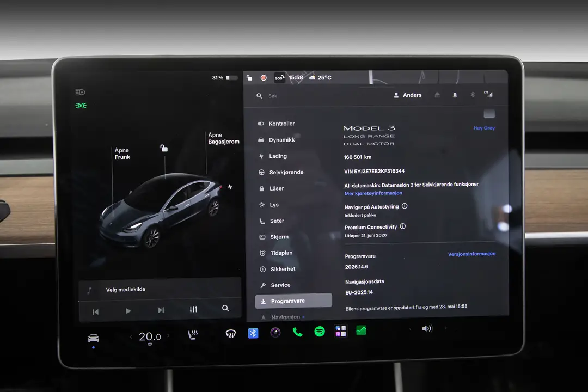The height and width of the screenshot is (392, 588).
Task: Open the Service menu
Action: tap(275, 285)
